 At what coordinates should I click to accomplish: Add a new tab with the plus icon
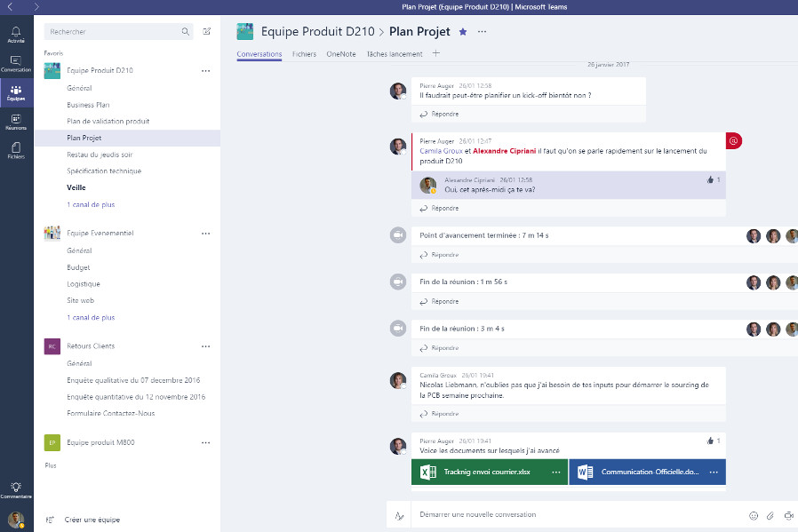[x=436, y=53]
